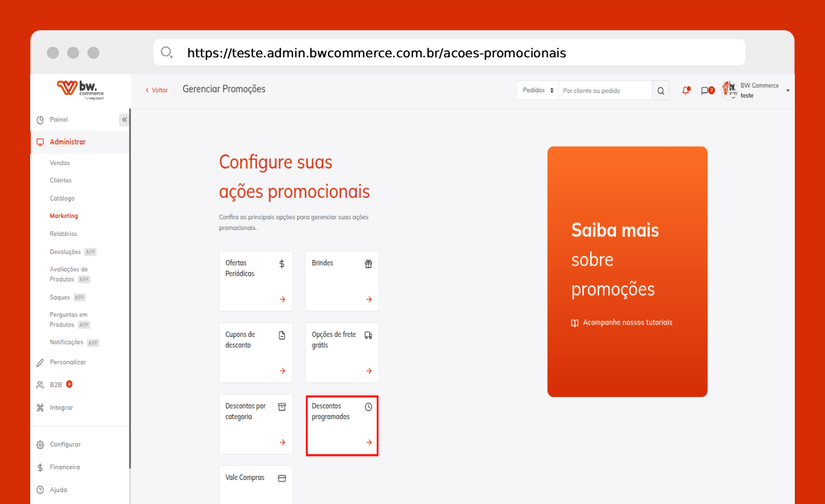The width and height of the screenshot is (825, 504).
Task: Click the truck icon on free shipping card
Action: coord(368,336)
